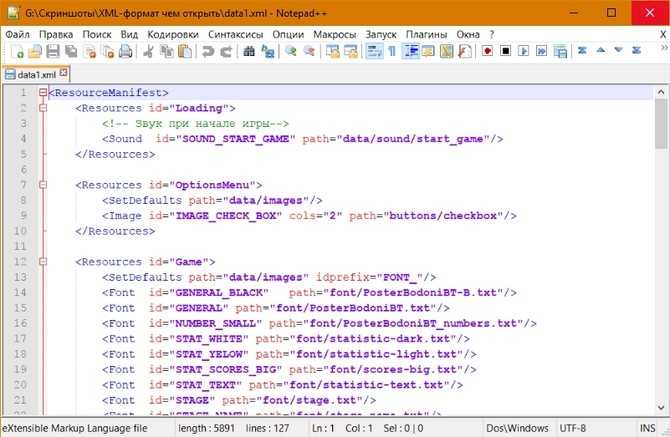Open the Поиск menu
Viewport: 670px width, 437px height.
97,34
